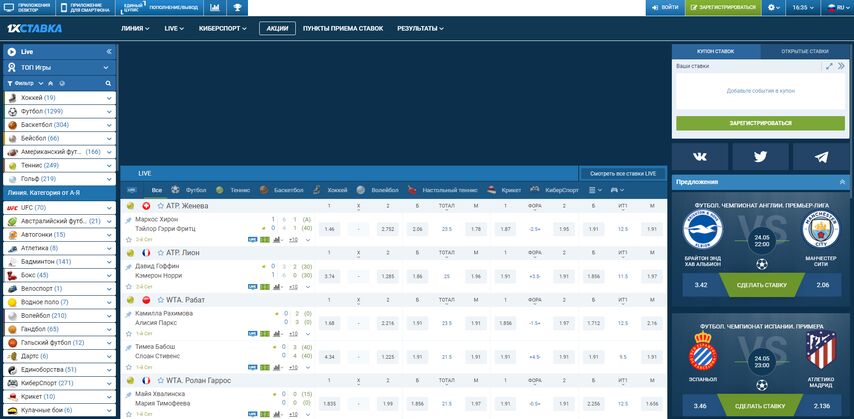854x419 pixels.
Task: Add WTA. Ролан Гаррос to favorites star
Action: point(161,380)
